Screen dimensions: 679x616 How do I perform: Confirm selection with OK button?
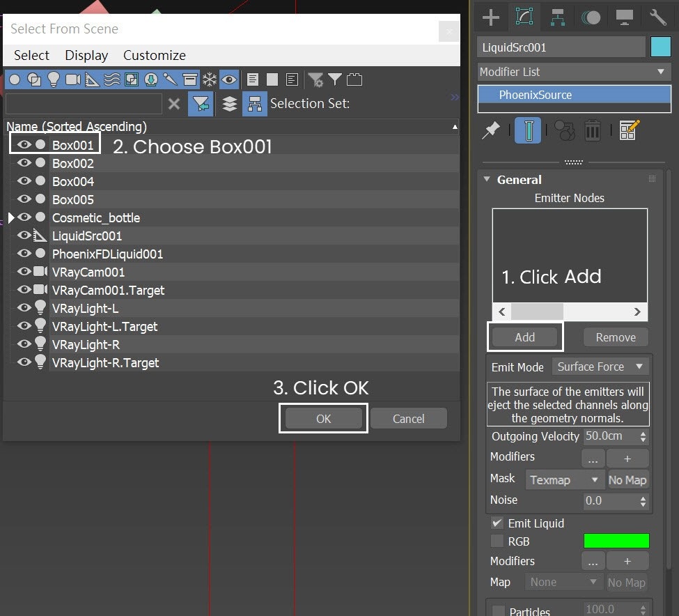coord(323,419)
